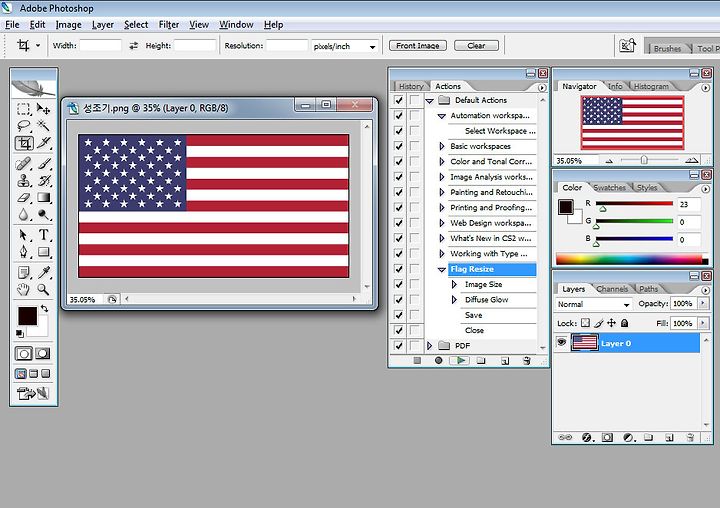Image resolution: width=720 pixels, height=508 pixels.
Task: Select the Rectangle shape tool
Action: pyautogui.click(x=44, y=252)
